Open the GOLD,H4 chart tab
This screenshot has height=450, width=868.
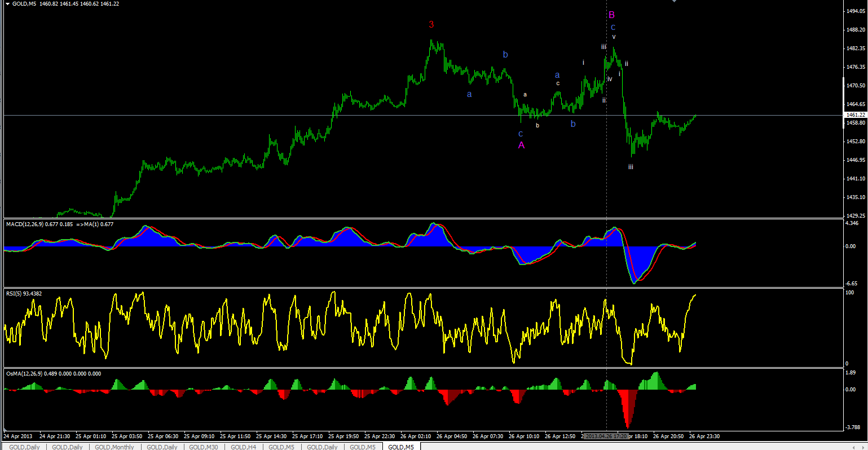pos(243,447)
